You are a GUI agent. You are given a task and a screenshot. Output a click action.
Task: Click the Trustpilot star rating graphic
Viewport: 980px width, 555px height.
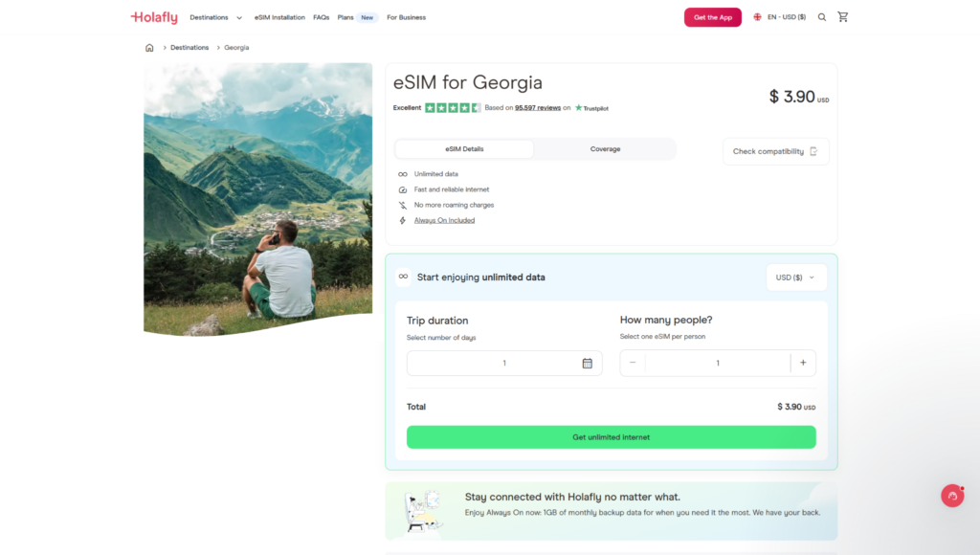point(453,107)
